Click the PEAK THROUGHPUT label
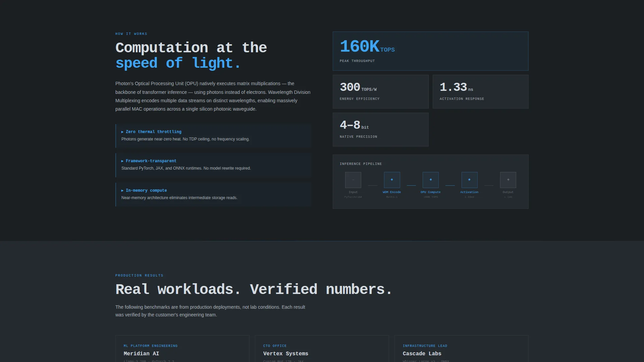644x362 pixels. pos(357,61)
